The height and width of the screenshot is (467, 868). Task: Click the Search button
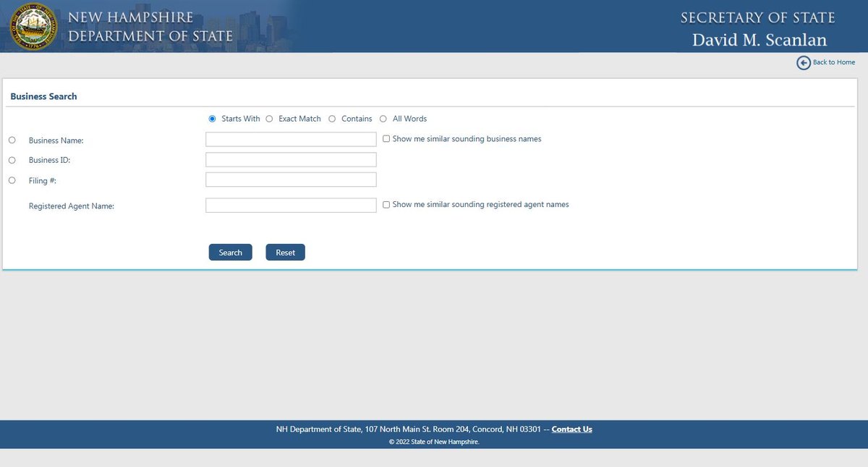click(x=231, y=252)
